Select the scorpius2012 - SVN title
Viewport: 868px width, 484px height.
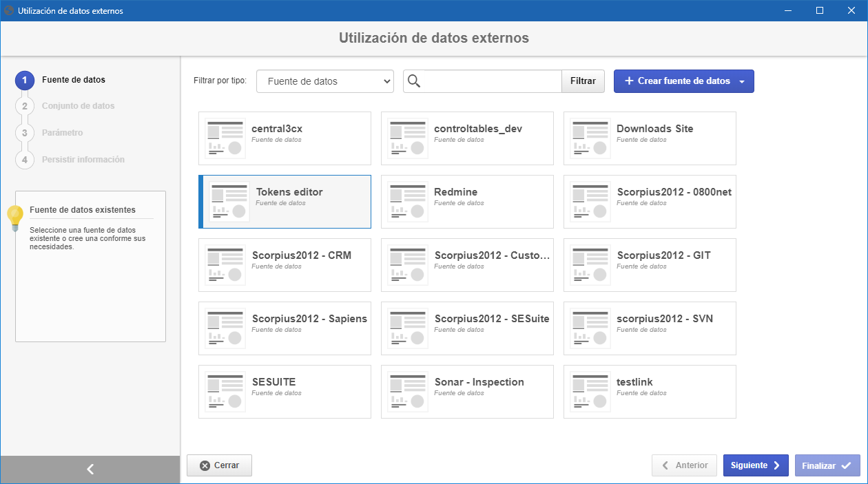[665, 319]
